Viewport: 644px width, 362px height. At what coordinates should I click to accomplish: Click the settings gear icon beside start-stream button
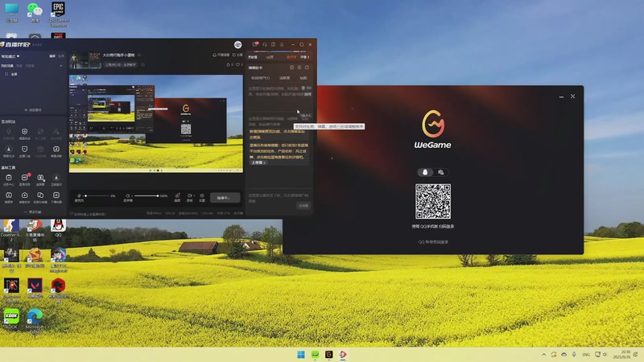[x=202, y=197]
